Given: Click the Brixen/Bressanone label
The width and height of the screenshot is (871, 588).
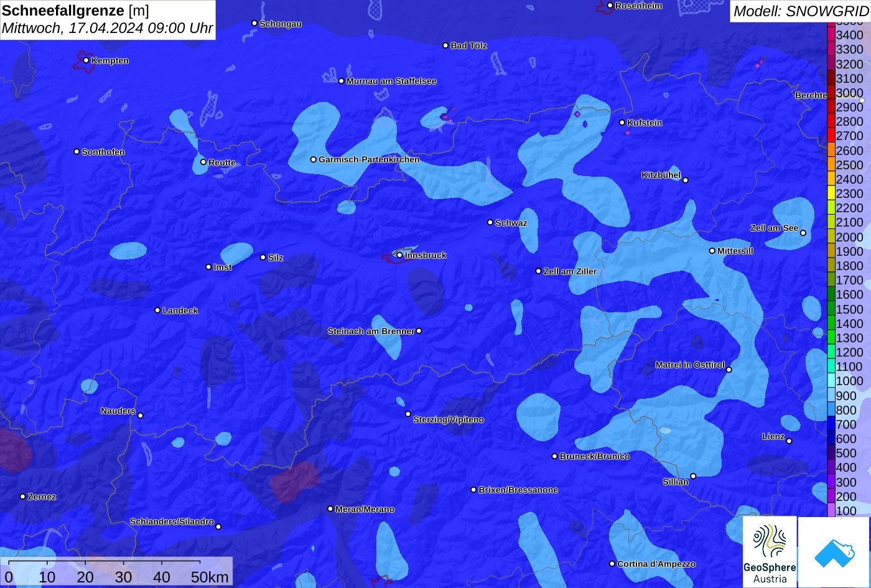Looking at the screenshot, I should [518, 490].
